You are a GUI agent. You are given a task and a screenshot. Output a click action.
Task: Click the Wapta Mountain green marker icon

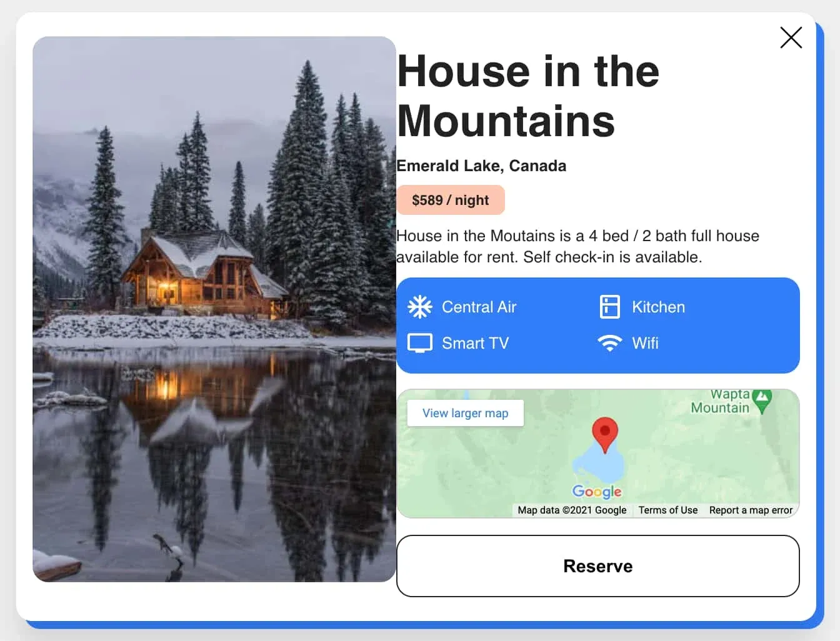[x=762, y=401]
